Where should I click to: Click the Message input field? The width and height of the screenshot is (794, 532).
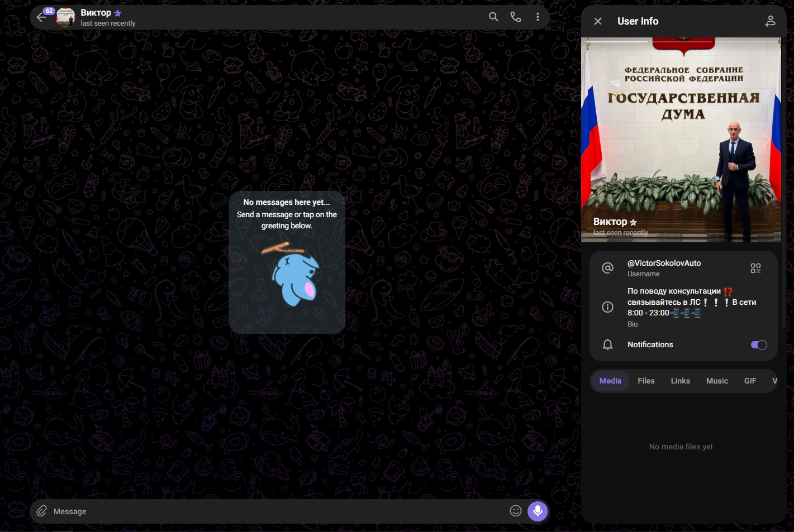278,511
